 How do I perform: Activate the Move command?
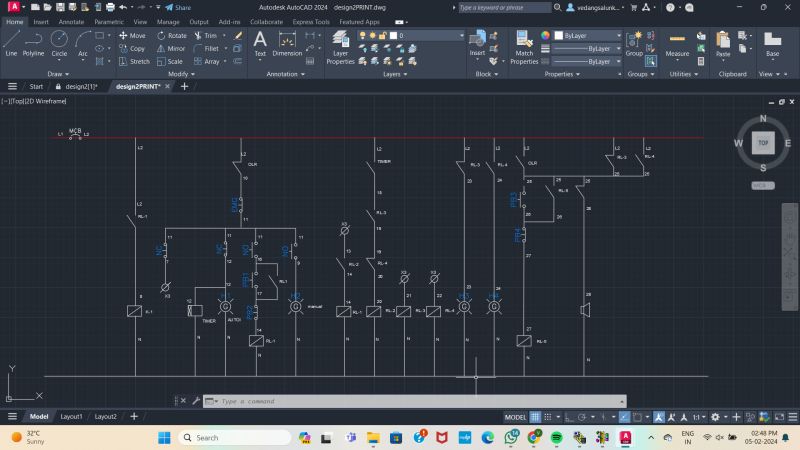coord(132,36)
